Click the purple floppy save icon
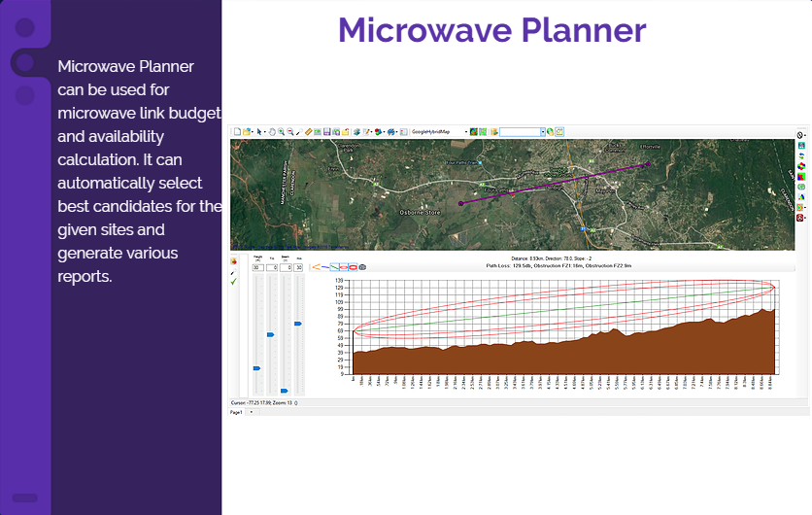Viewport: 812px width, 515px height. click(x=326, y=132)
